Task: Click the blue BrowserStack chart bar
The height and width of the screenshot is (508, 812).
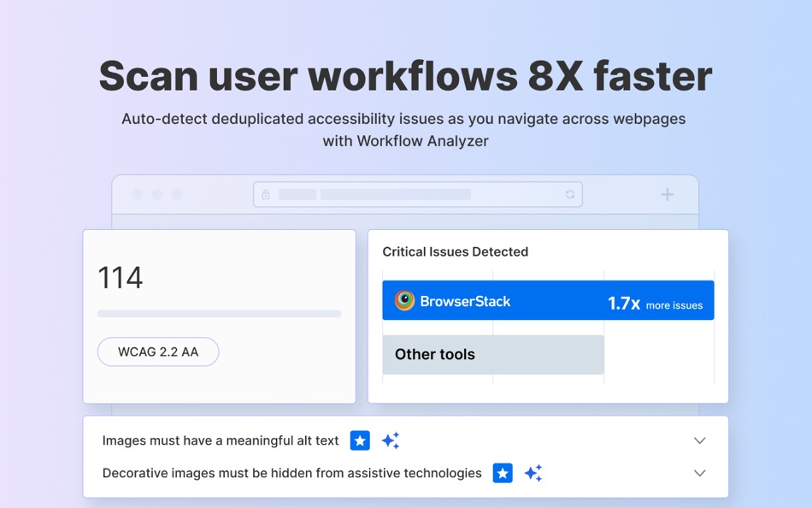Action: [548, 300]
